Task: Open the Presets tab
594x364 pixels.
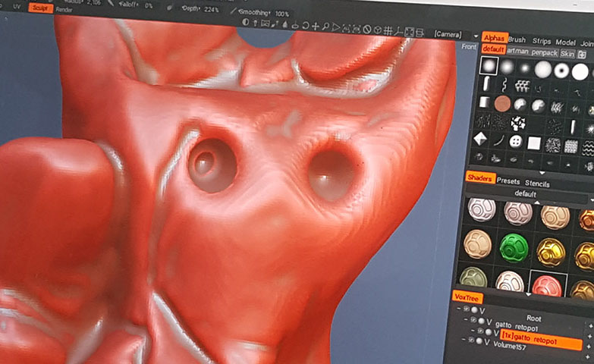Action: 508,183
